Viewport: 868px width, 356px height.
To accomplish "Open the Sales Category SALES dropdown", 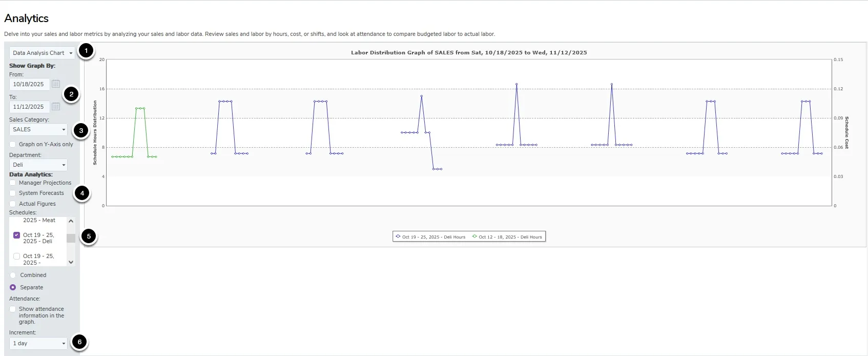I will pyautogui.click(x=38, y=129).
